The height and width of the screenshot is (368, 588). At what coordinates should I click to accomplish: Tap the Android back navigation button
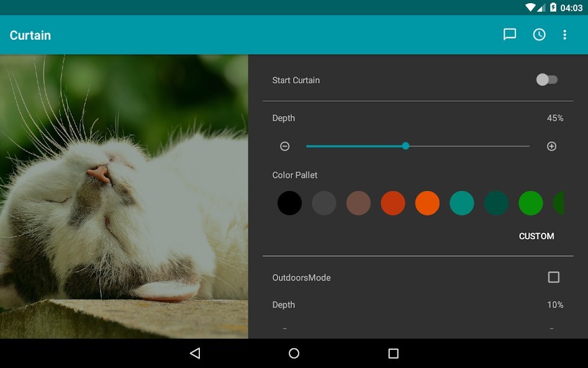pos(195,353)
